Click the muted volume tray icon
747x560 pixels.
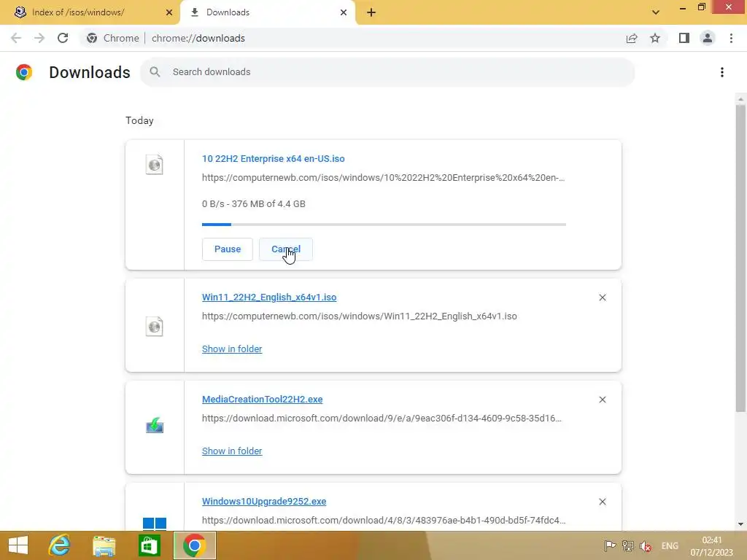(646, 545)
